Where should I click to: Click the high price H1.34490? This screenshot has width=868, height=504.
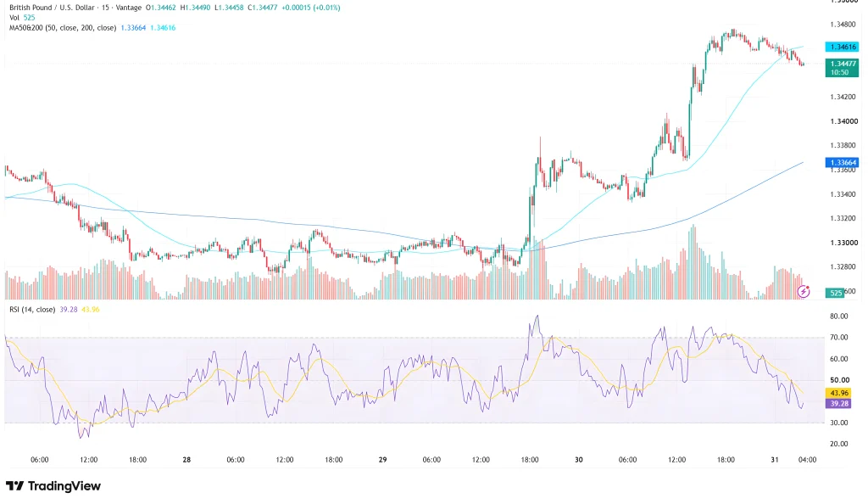195,8
